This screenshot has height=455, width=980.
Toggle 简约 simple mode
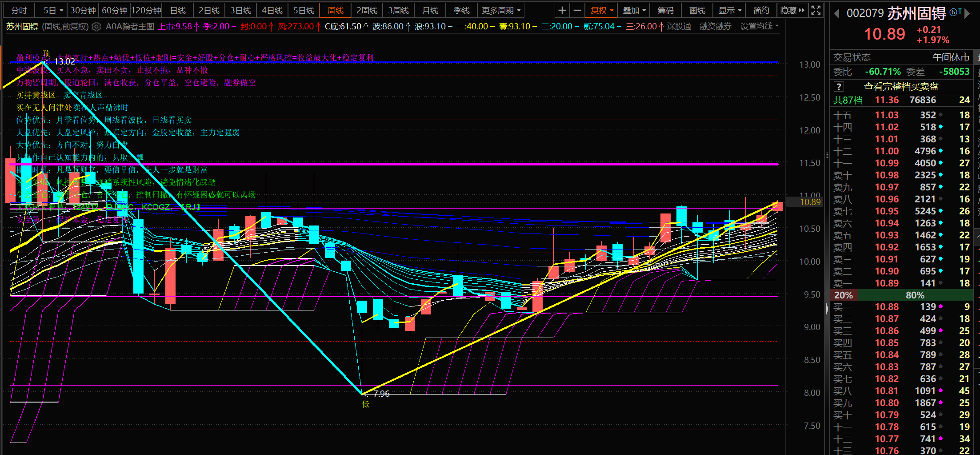pos(761,10)
